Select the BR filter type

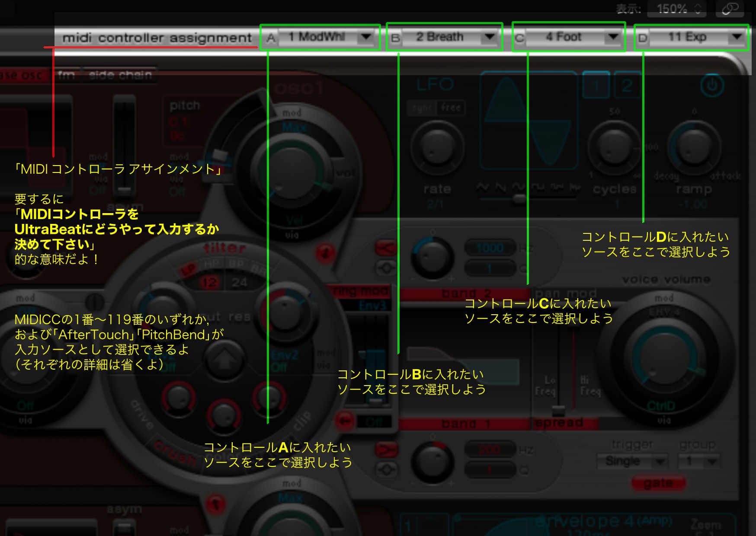258,270
